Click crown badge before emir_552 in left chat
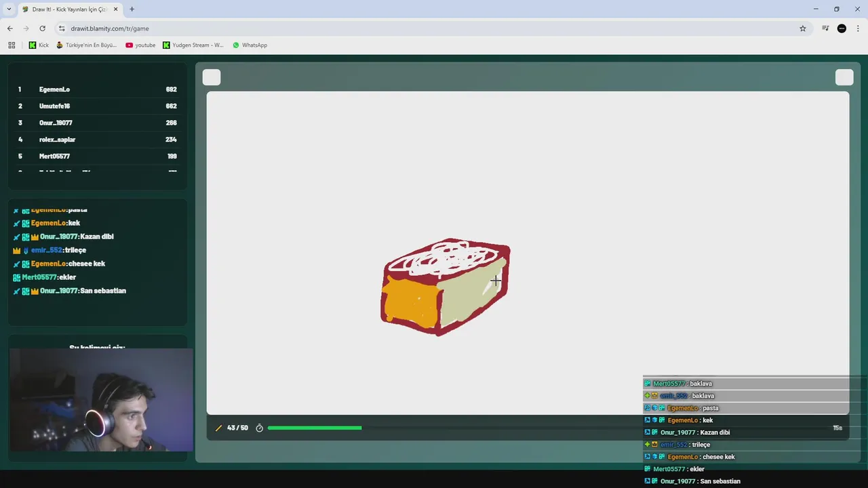 click(16, 250)
